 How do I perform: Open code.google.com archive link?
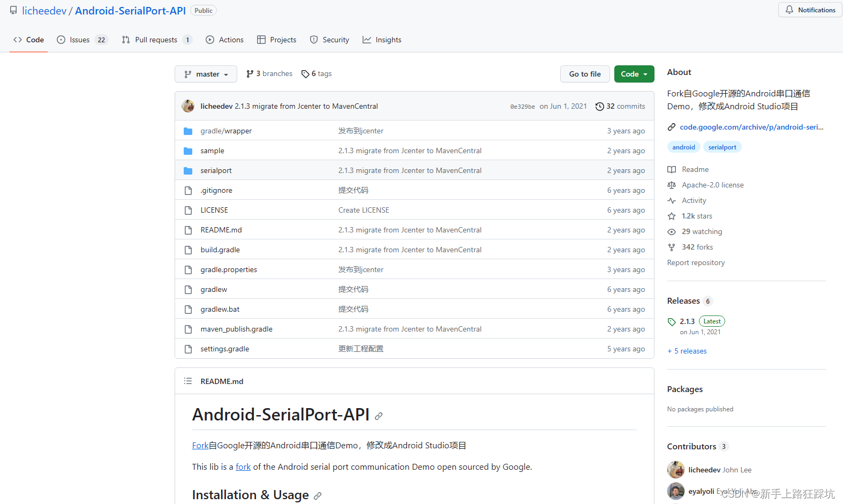click(751, 127)
